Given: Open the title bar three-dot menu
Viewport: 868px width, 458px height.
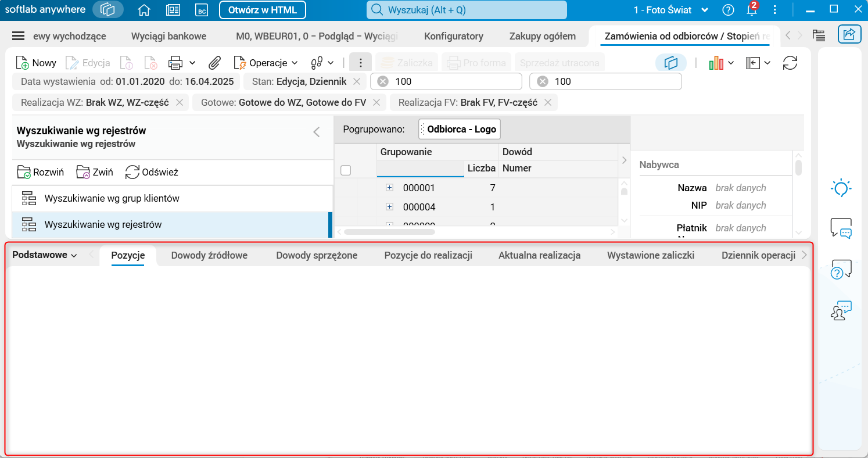Looking at the screenshot, I should coord(774,10).
